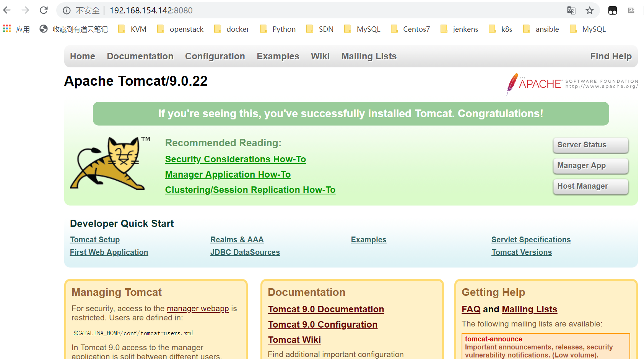The height and width of the screenshot is (359, 644).
Task: Open the Centos7 bookmark folder
Action: pos(410,29)
